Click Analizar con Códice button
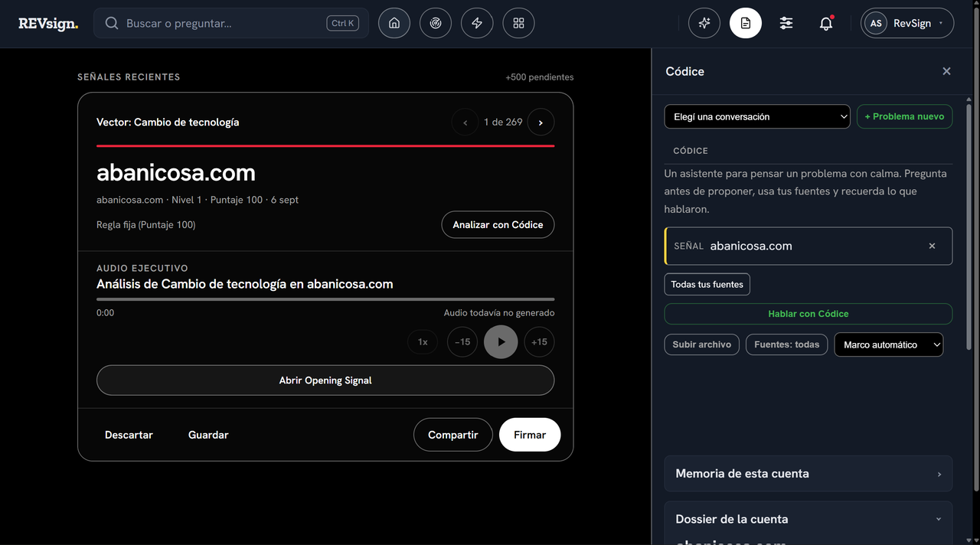Image resolution: width=980 pixels, height=545 pixels. coord(498,224)
